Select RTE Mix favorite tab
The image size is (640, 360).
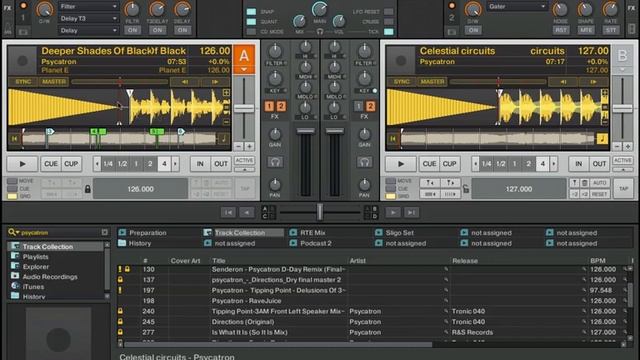[x=313, y=233]
